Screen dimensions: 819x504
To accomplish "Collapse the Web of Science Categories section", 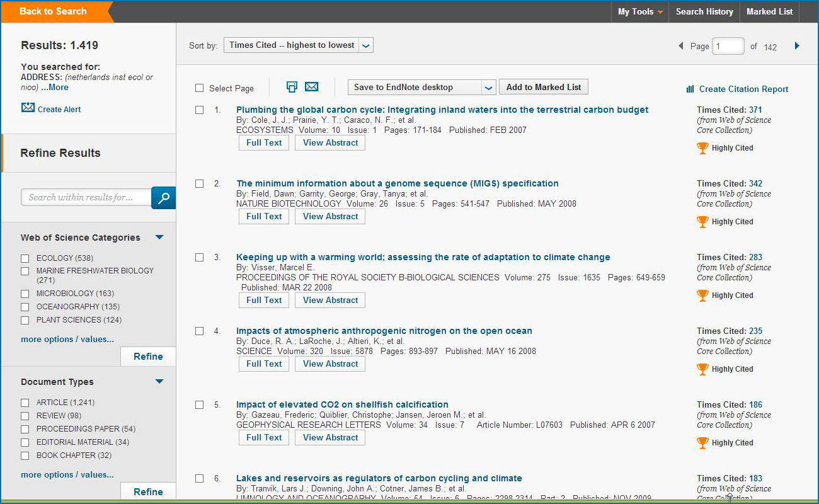I will click(159, 238).
